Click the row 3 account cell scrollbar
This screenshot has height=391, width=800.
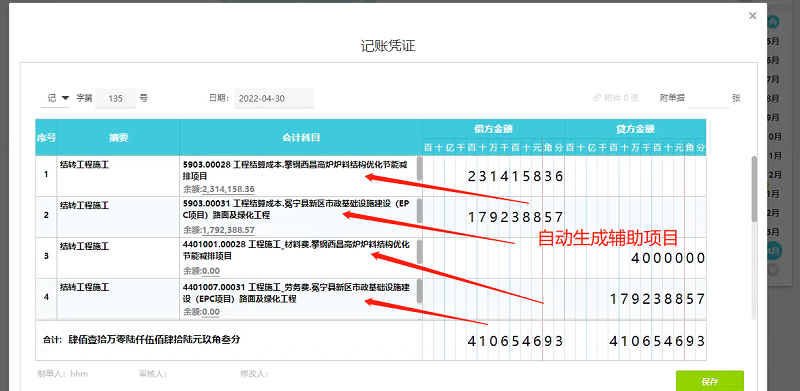419,251
